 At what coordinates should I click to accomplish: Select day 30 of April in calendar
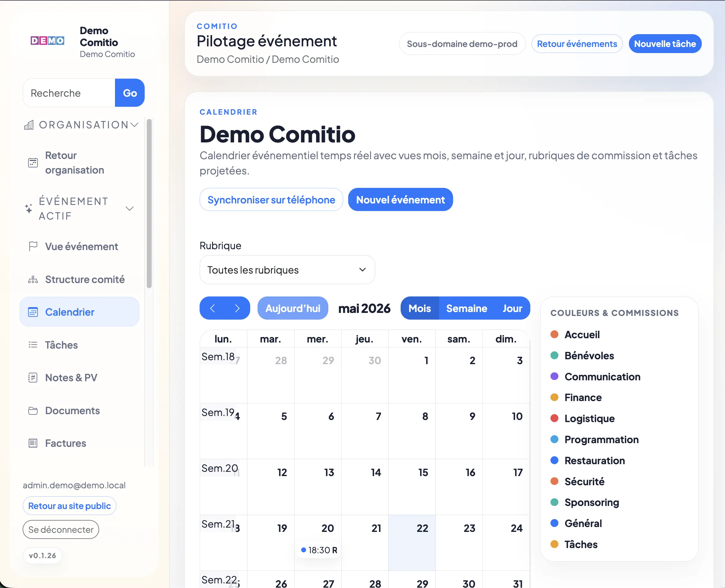(x=365, y=375)
